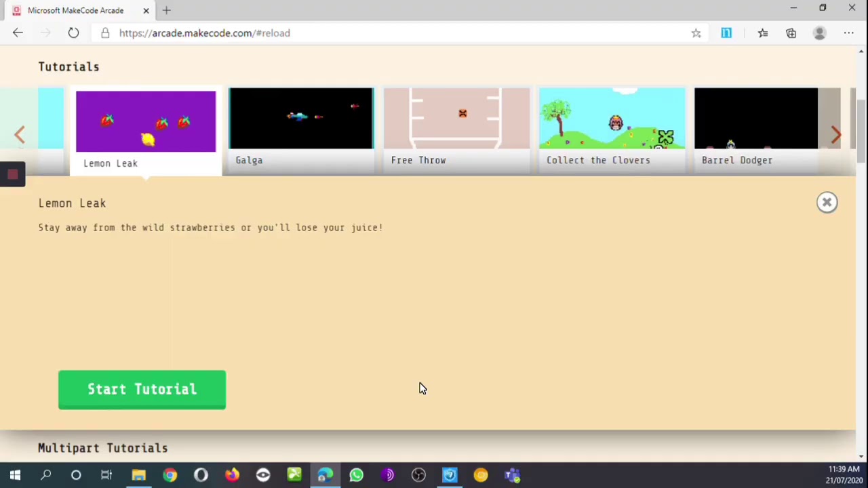The height and width of the screenshot is (488, 868).
Task: Go back to the previous page
Action: pyautogui.click(x=18, y=33)
